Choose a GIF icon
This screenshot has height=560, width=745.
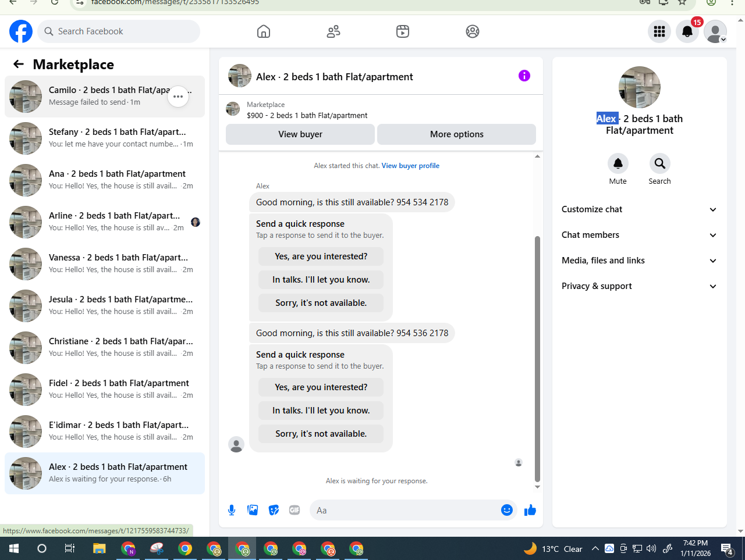point(295,510)
